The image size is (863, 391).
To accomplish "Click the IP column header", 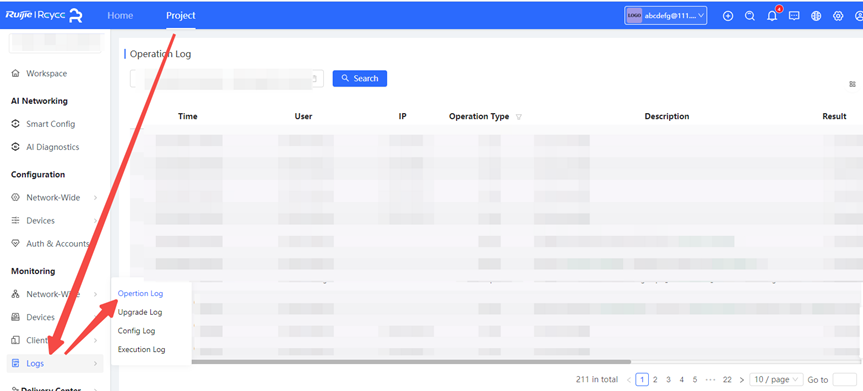I will [x=402, y=116].
